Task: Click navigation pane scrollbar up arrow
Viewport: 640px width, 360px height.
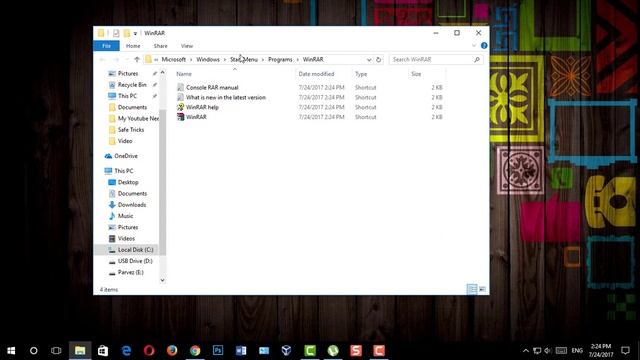Action: [162, 72]
